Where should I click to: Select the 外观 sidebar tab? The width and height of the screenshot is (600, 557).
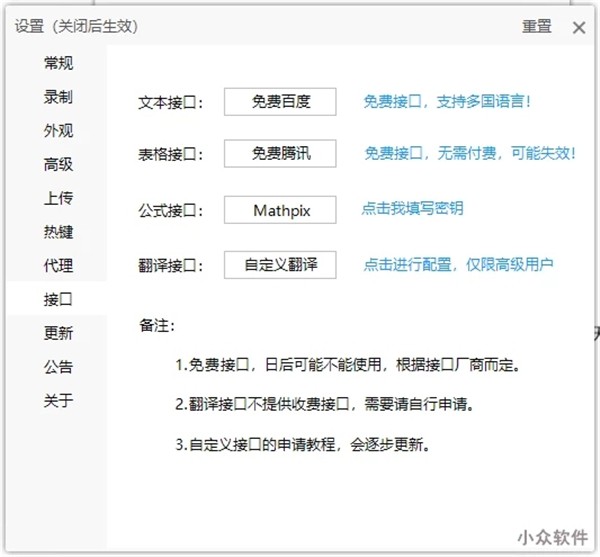[58, 130]
